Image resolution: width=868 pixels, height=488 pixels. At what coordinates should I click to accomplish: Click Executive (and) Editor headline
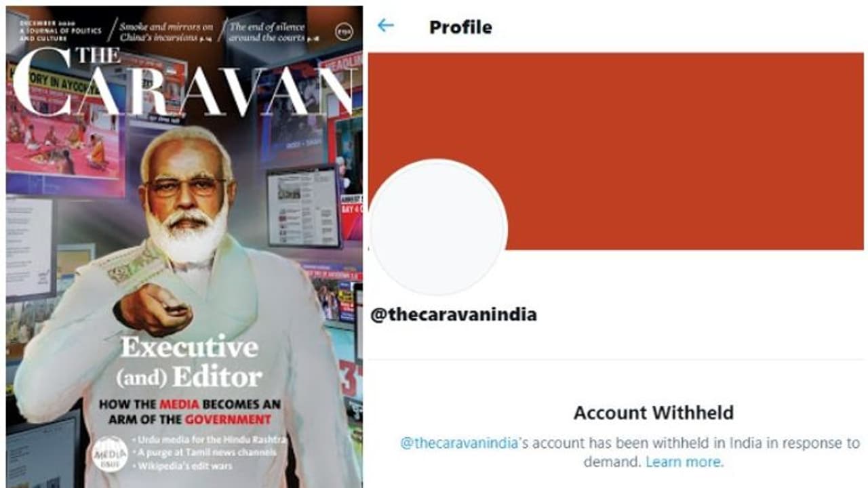point(189,362)
